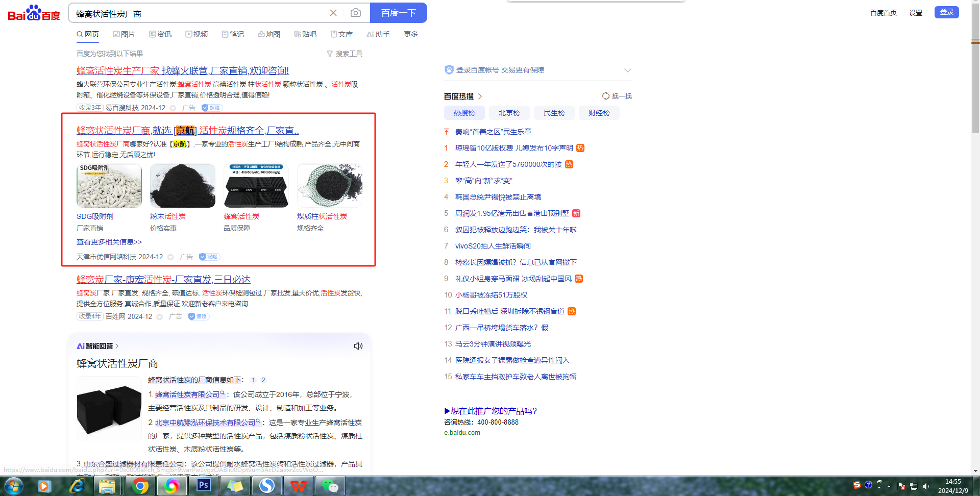
Task: Click the SDG吸附剂 product thumbnail
Action: click(x=109, y=186)
